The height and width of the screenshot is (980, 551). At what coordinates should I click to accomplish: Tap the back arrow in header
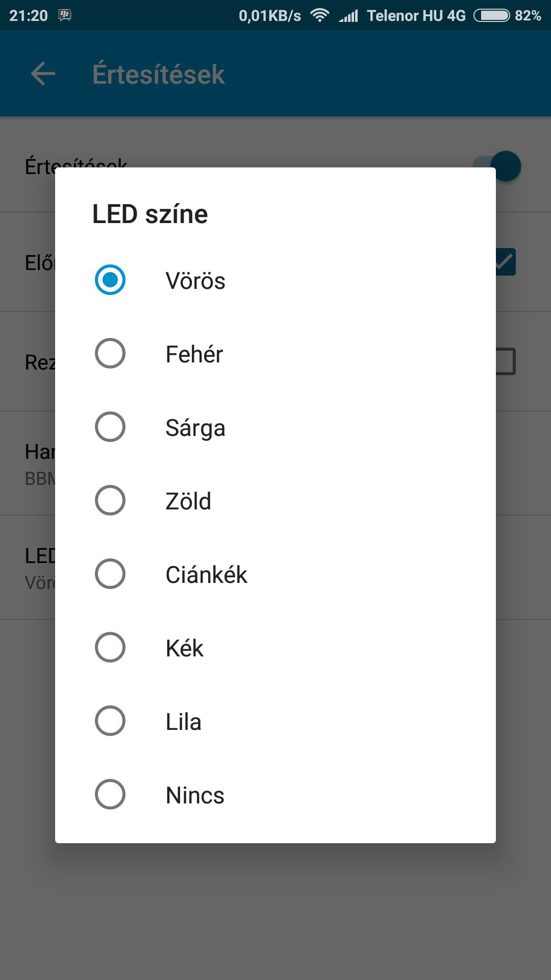43,74
